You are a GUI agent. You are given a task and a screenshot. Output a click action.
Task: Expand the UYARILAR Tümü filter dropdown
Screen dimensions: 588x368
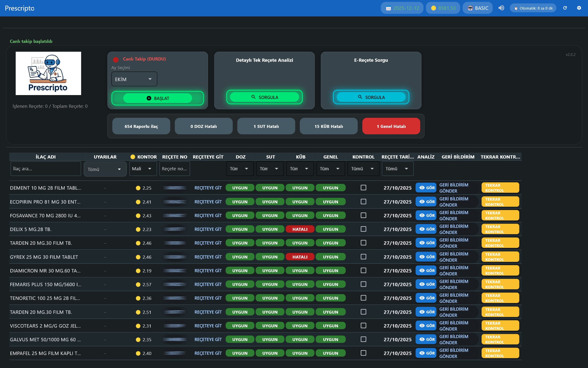[105, 169]
